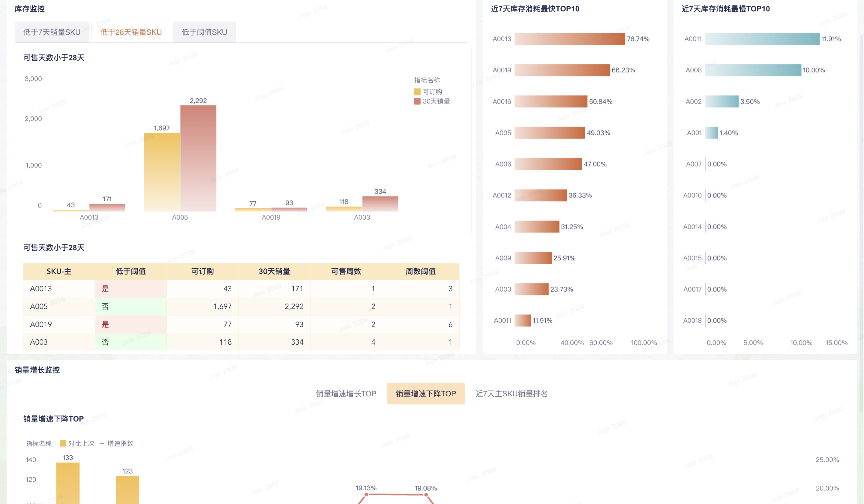Click the 近7天库存消耗最慢TOP10 chart title
Viewport: 864px width, 504px height.
[726, 9]
